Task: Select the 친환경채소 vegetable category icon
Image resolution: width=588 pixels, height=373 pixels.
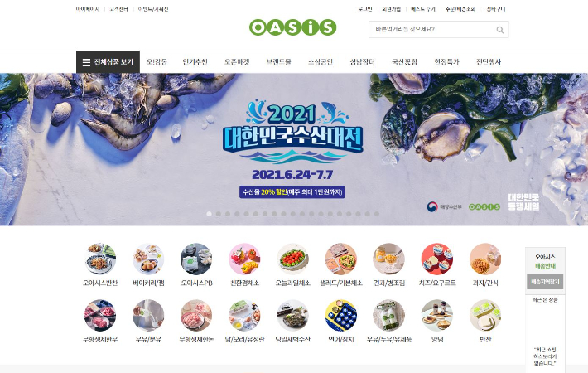Action: tap(244, 259)
